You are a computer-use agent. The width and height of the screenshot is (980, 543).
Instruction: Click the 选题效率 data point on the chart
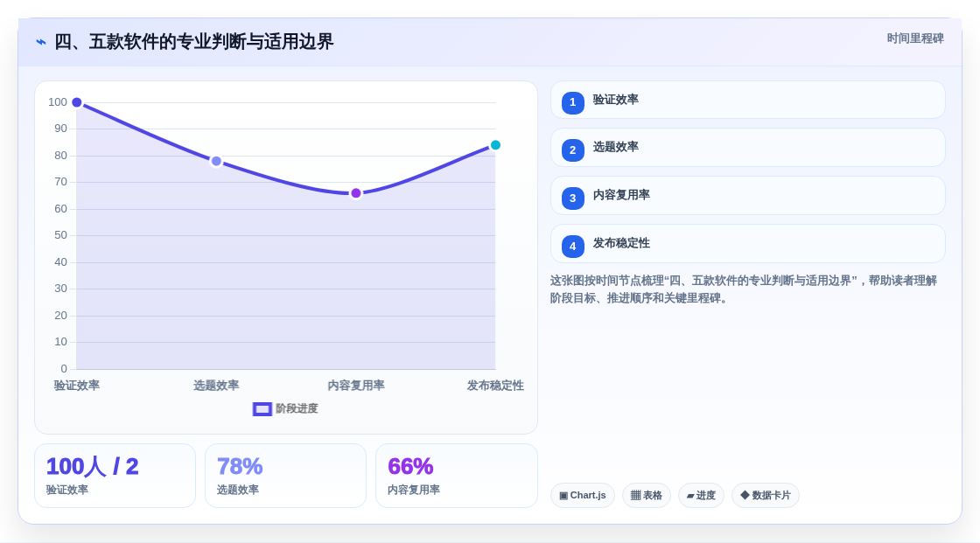point(216,161)
